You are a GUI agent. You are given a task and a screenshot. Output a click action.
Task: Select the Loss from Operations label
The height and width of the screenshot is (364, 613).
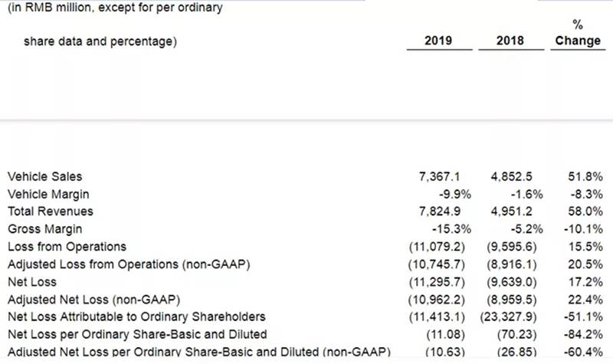(67, 247)
